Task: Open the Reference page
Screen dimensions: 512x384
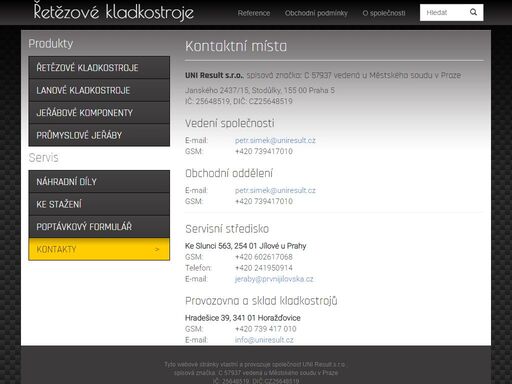Action: 254,13
